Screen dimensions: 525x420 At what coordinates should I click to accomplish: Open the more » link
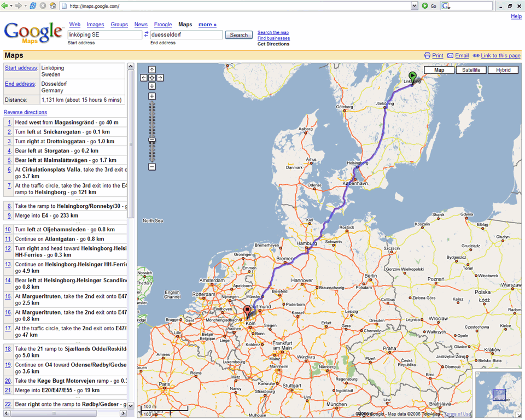[207, 25]
